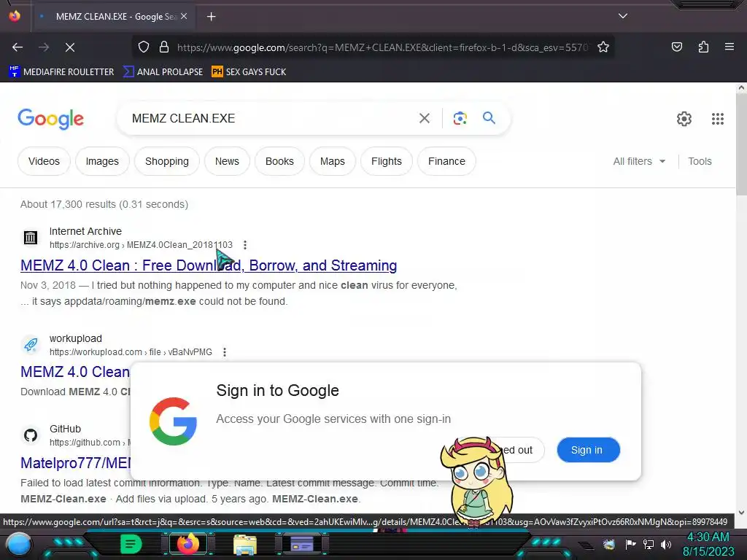Open the Google apps grid
This screenshot has height=560, width=747.
click(x=718, y=119)
